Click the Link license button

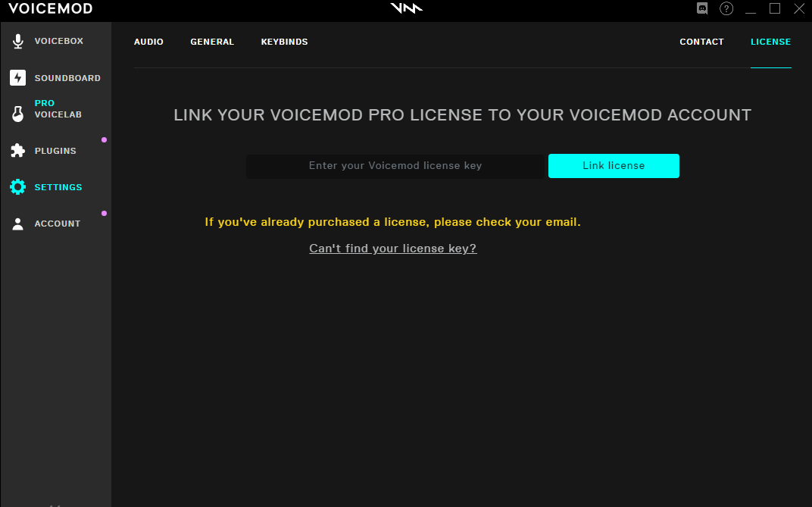click(x=614, y=166)
